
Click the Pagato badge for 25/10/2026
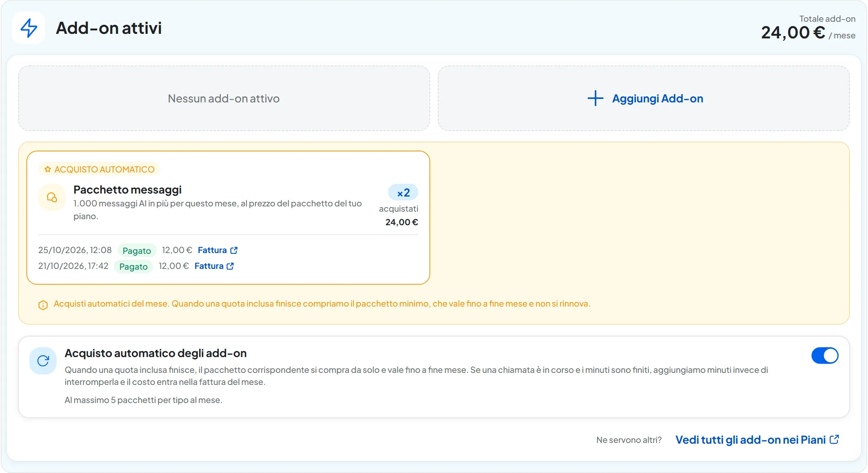[137, 250]
